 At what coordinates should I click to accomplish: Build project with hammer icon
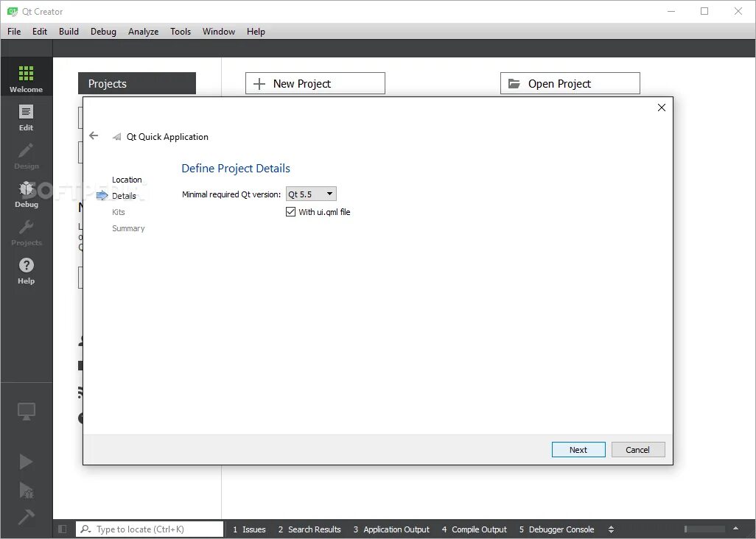[26, 517]
